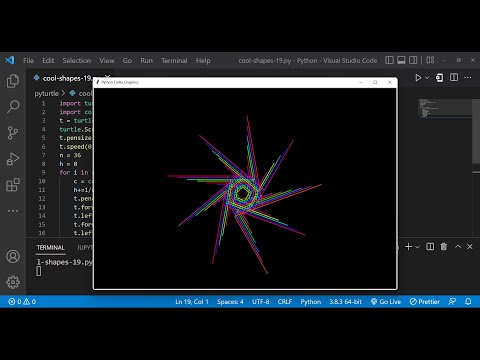Expand the breadcrumb chevron after pyturtle

pyautogui.click(x=63, y=93)
